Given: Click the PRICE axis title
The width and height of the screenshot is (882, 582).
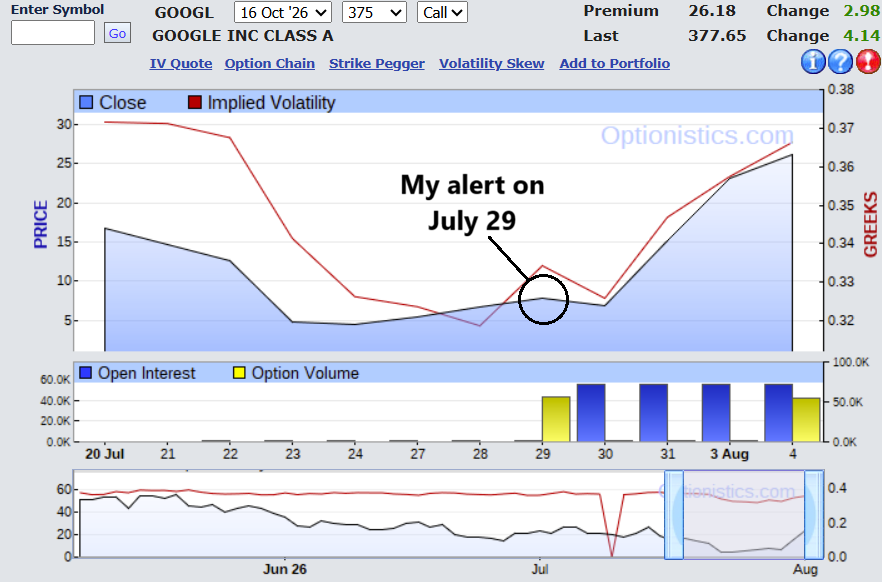Looking at the screenshot, I should (x=40, y=224).
